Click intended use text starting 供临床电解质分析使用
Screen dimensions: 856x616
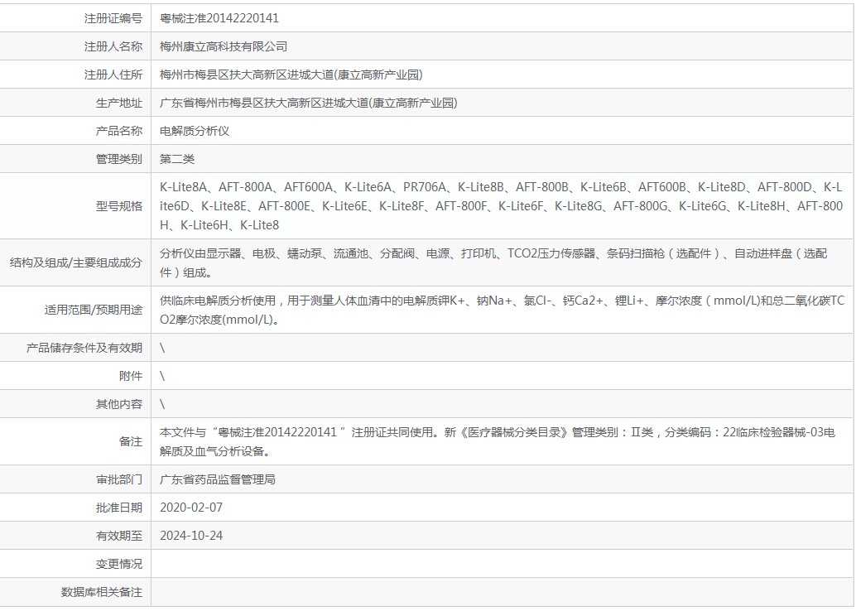503,310
